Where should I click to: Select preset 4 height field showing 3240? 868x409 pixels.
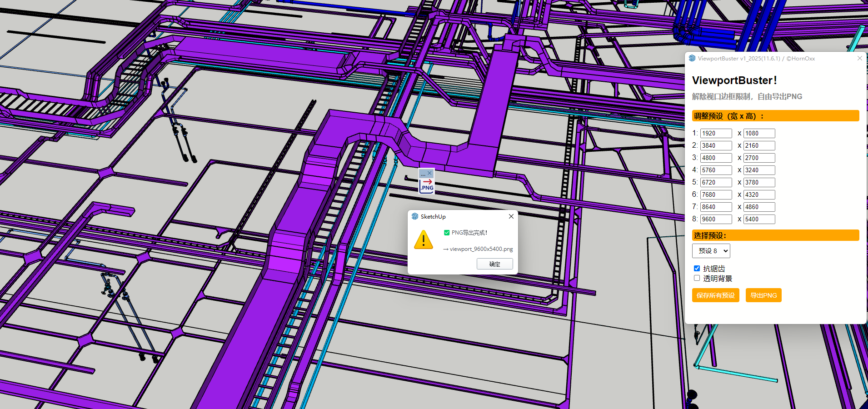pyautogui.click(x=759, y=170)
